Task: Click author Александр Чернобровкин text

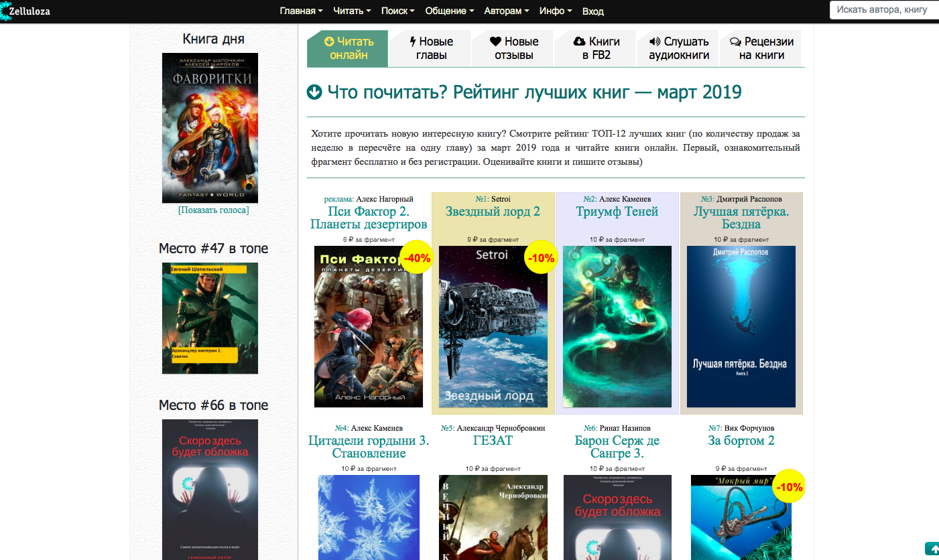Action: pos(503,428)
